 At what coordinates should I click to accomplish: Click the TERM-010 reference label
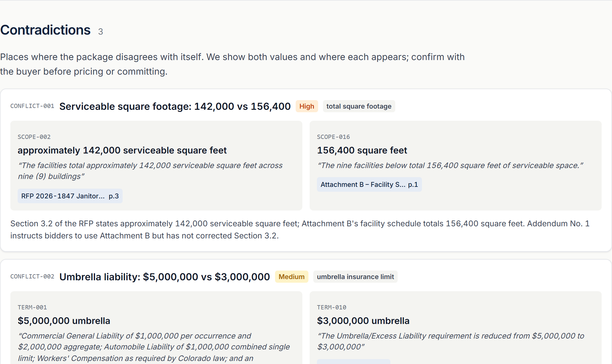pos(331,307)
